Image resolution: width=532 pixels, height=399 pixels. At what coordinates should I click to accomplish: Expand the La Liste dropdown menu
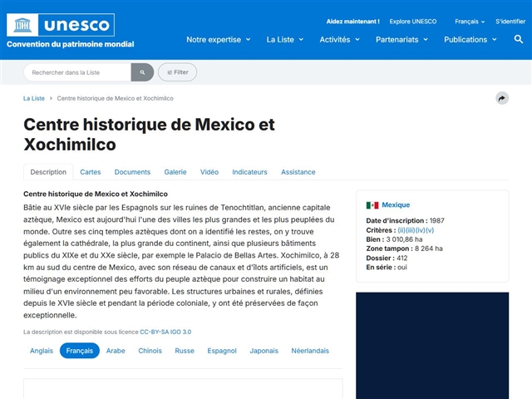pyautogui.click(x=284, y=40)
